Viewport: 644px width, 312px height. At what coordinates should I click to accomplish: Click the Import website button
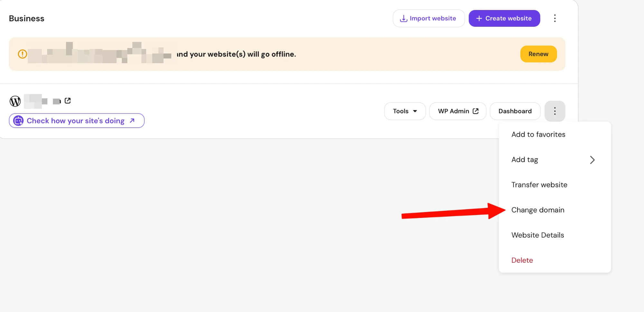(x=429, y=18)
